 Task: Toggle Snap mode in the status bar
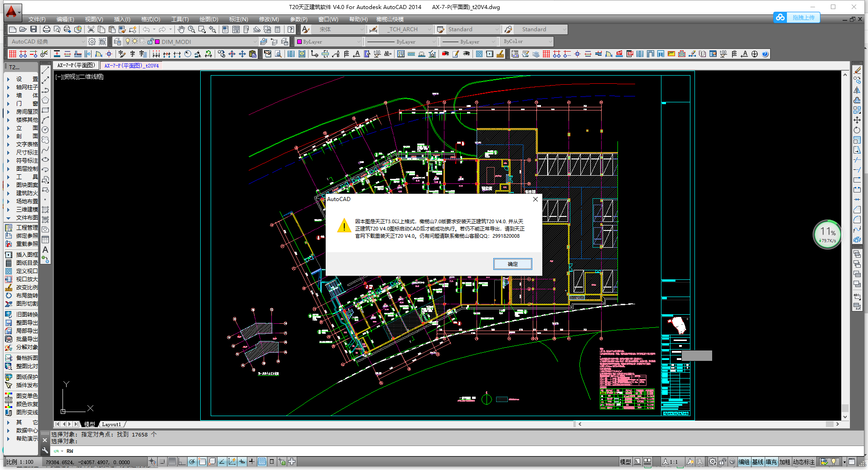click(162, 461)
